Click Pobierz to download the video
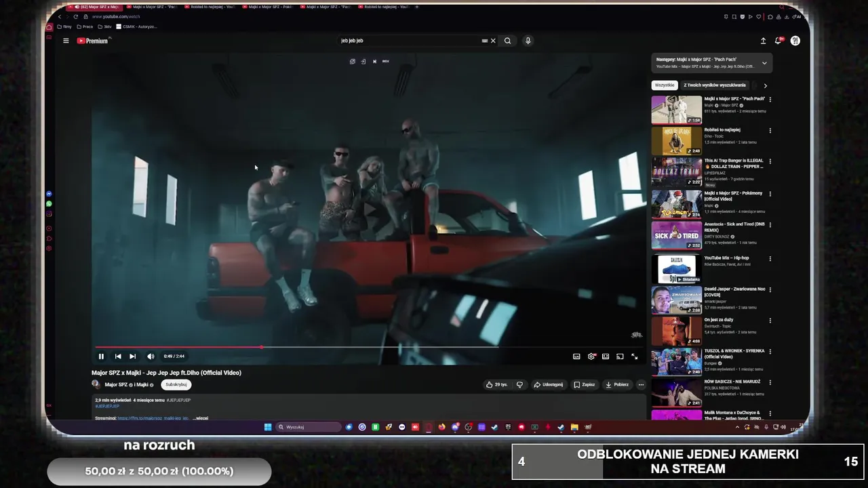868x488 pixels. coord(617,384)
